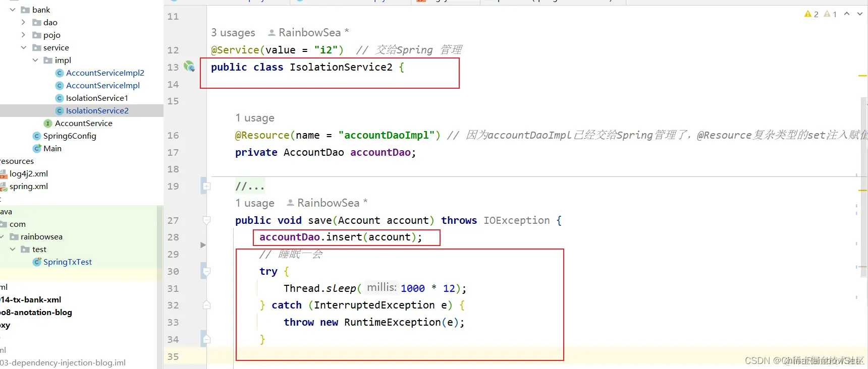The image size is (868, 369).
Task: Click 03-dependency-injection-blog.iml file
Action: pos(63,362)
